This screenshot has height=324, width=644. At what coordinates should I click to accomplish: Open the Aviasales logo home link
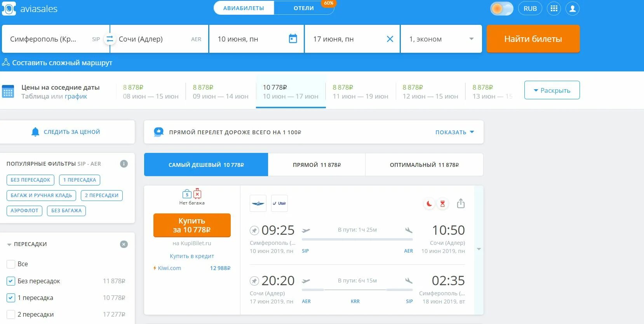coord(30,9)
